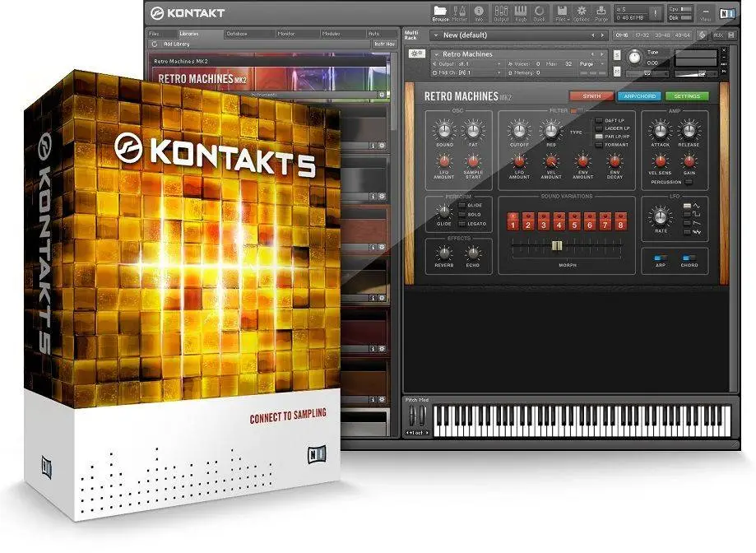The image size is (756, 553).
Task: Expand the Retro Machines instrument name dropdown
Action: coord(436,54)
